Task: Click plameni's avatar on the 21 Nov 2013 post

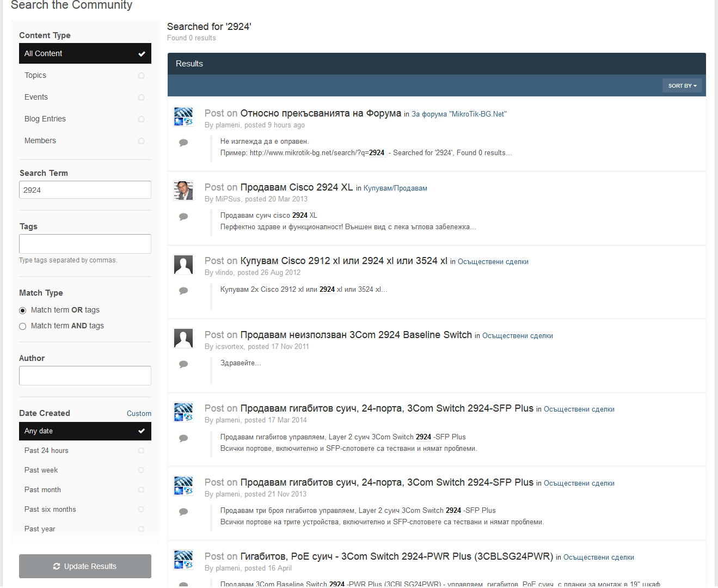Action: (x=183, y=486)
